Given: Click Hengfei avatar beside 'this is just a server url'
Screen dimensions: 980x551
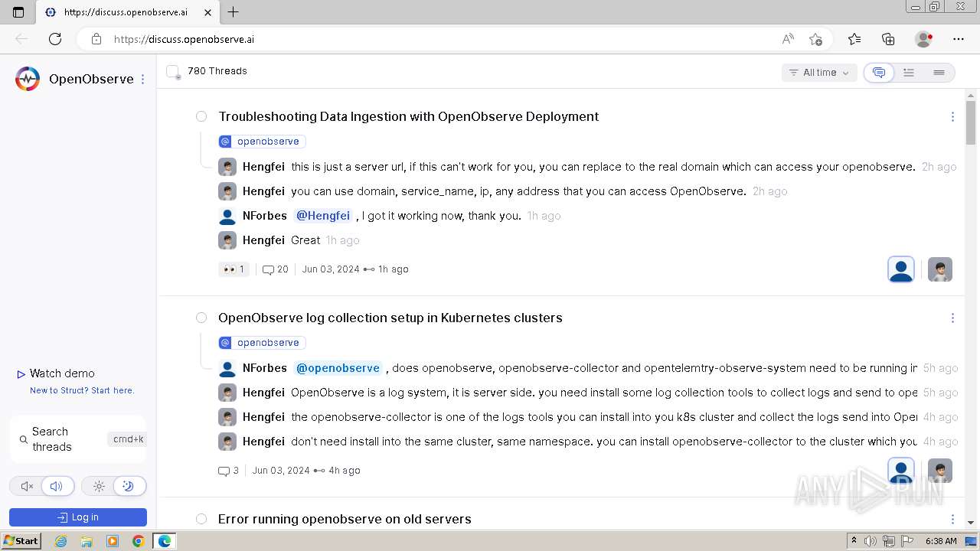Looking at the screenshot, I should (227, 167).
